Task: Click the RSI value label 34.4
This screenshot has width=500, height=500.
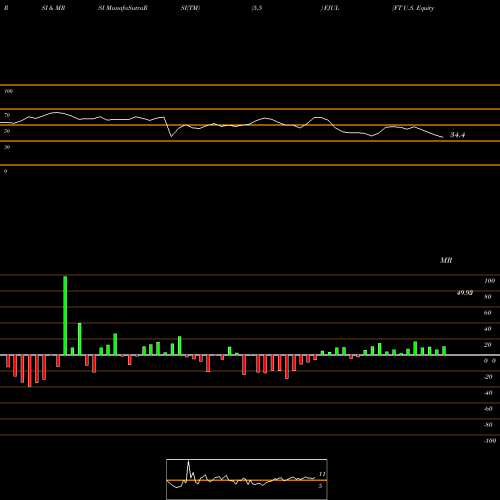Action: (x=457, y=135)
